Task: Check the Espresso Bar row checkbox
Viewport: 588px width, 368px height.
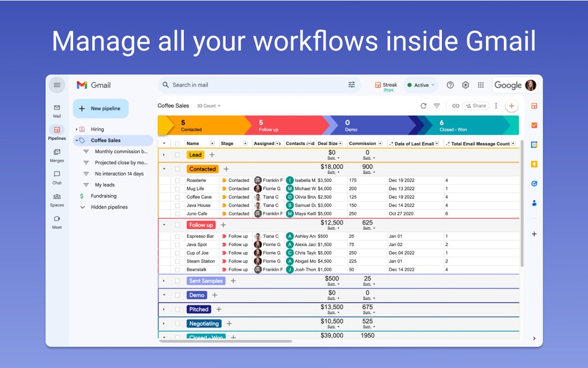Action: (178, 236)
